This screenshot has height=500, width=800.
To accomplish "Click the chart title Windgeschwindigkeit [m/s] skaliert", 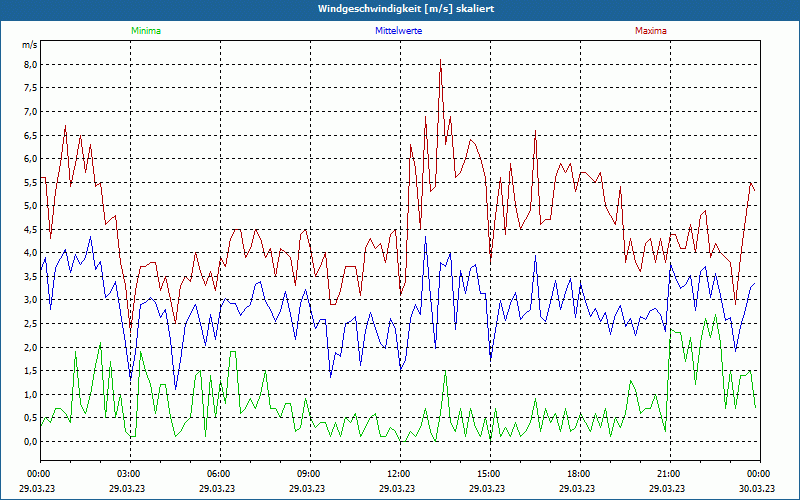I will pos(406,9).
